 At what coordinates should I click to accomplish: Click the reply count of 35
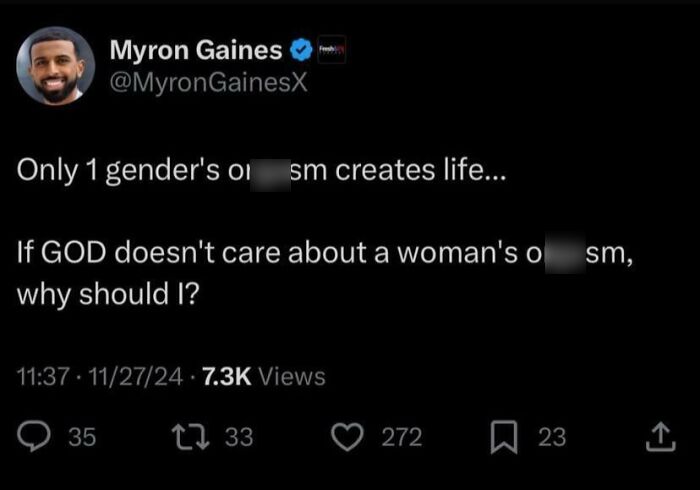(x=81, y=437)
